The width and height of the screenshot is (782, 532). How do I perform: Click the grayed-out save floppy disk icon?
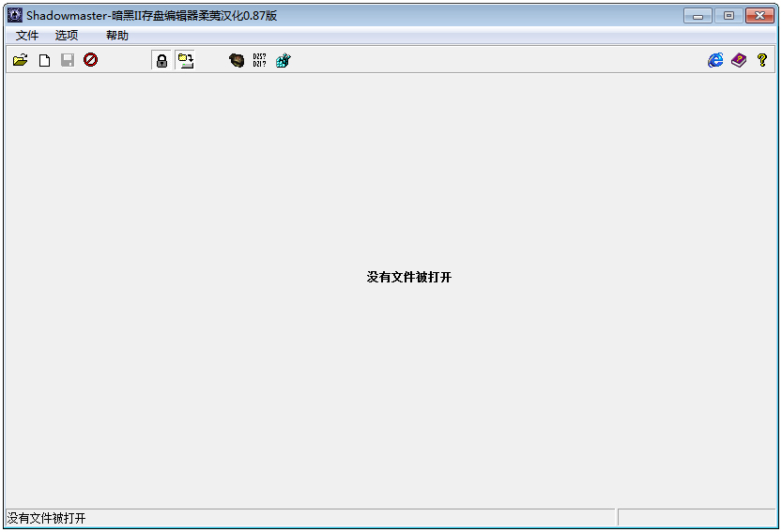(68, 60)
